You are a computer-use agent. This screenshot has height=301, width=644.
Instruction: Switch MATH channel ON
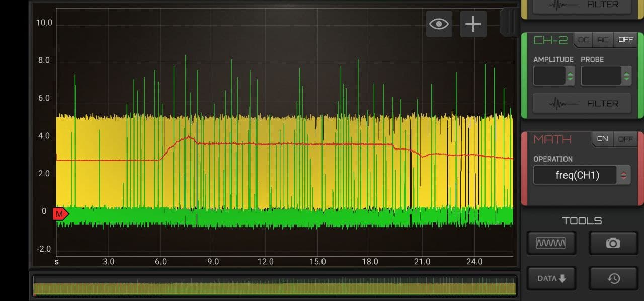click(x=602, y=139)
